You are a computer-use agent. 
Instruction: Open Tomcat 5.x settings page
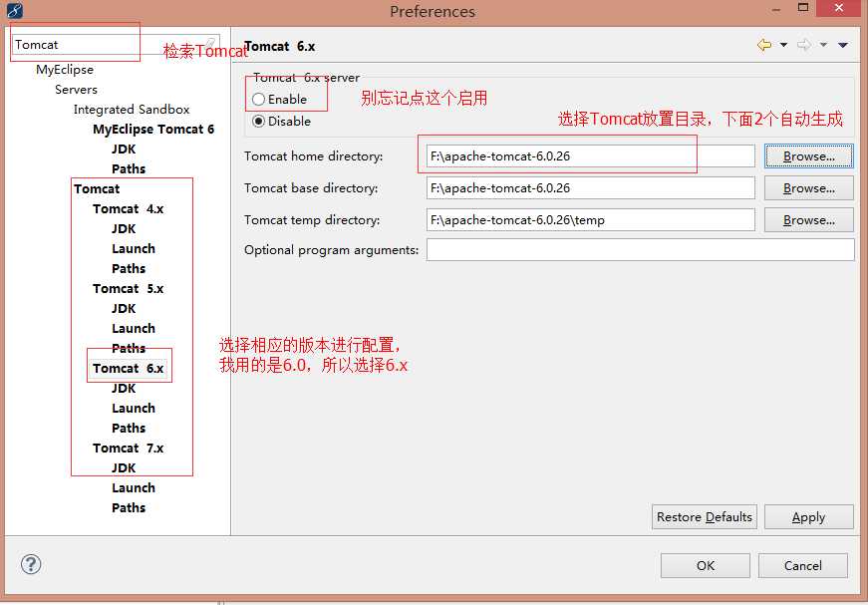click(128, 288)
